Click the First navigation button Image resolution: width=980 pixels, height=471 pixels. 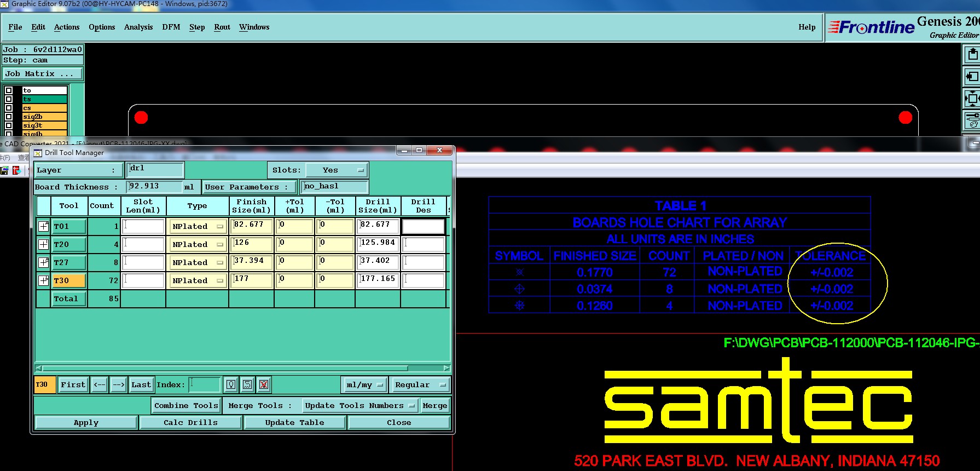point(73,385)
